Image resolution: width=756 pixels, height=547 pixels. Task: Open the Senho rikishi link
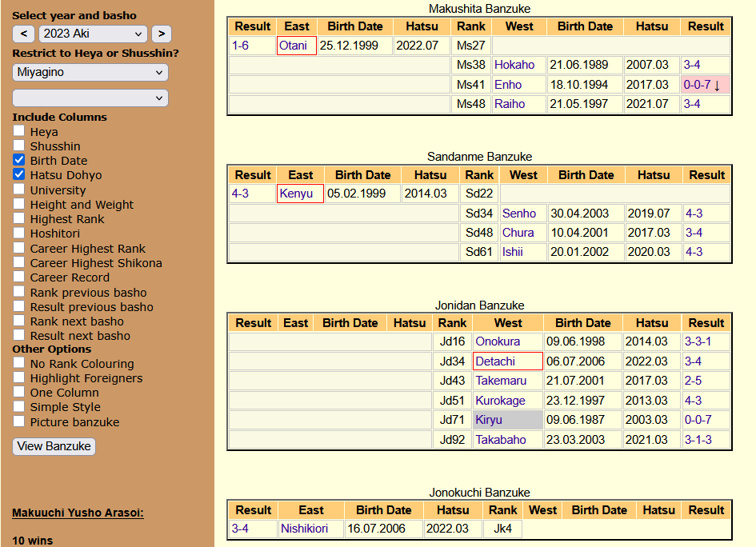click(518, 214)
